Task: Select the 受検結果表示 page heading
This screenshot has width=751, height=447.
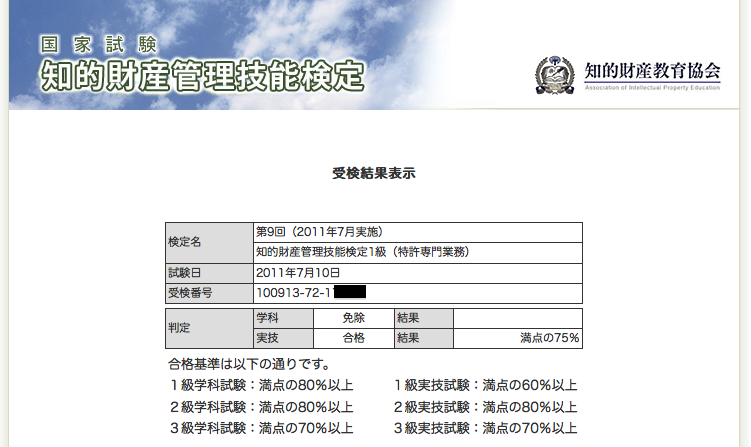Action: coord(374,173)
